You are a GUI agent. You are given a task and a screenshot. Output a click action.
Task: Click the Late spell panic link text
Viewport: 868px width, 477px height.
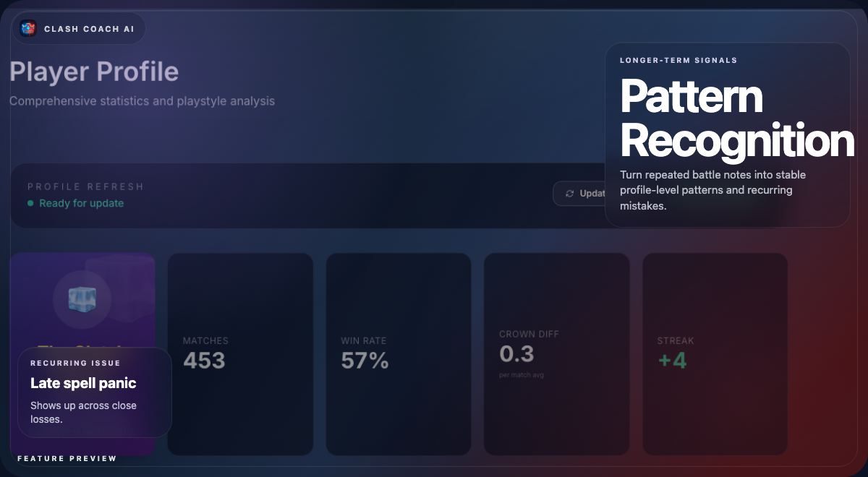tap(82, 383)
